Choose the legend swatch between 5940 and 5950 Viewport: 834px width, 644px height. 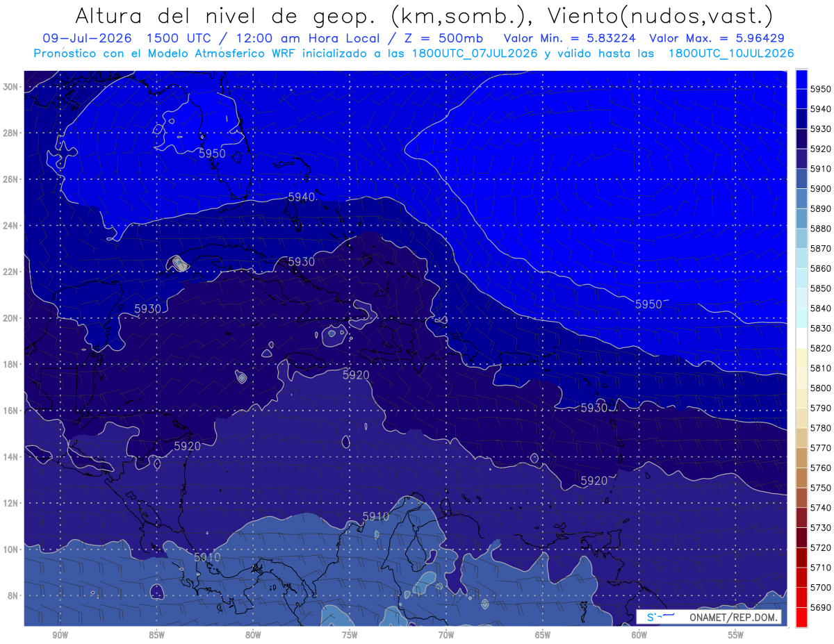pyautogui.click(x=801, y=99)
